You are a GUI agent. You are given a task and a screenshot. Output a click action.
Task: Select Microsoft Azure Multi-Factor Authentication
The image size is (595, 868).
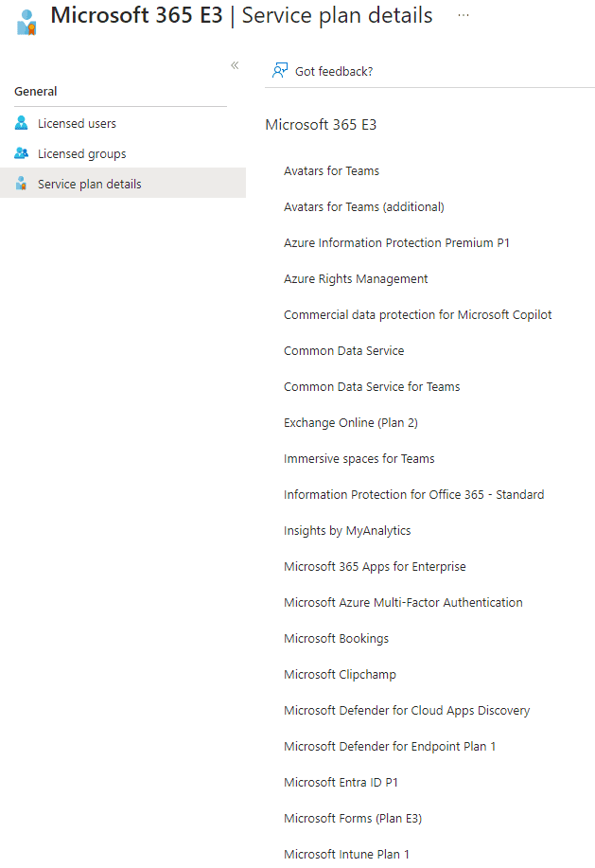pyautogui.click(x=403, y=603)
